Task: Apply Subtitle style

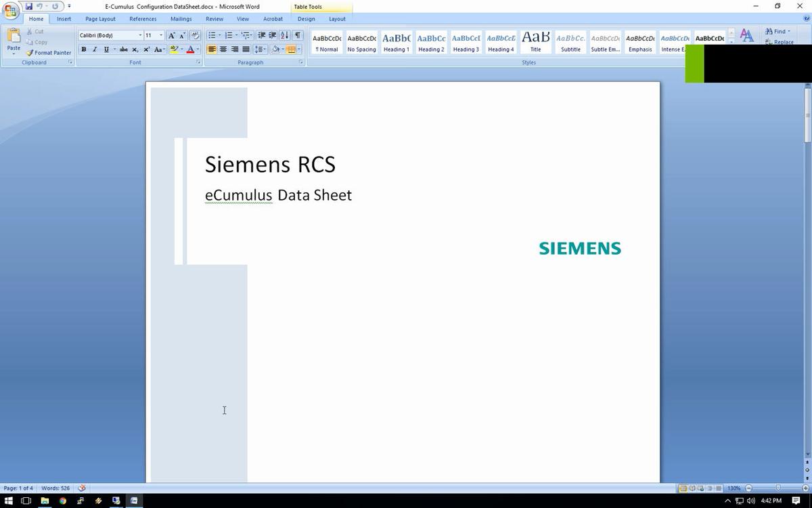Action: point(570,42)
